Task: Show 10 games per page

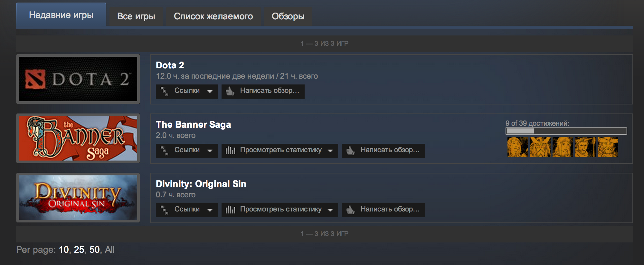Action: click(64, 250)
